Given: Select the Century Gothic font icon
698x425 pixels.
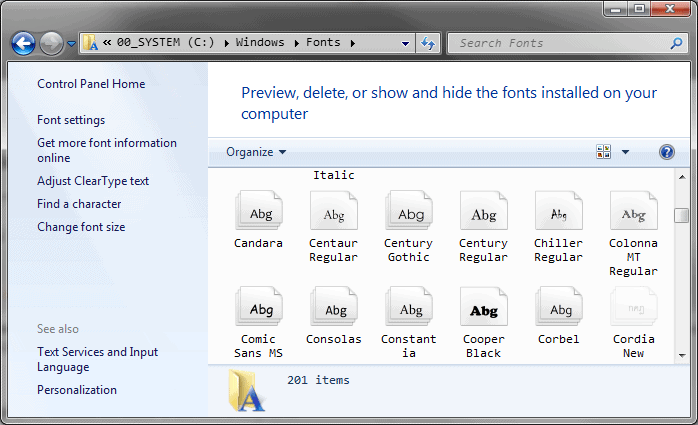Looking at the screenshot, I should click(x=409, y=210).
